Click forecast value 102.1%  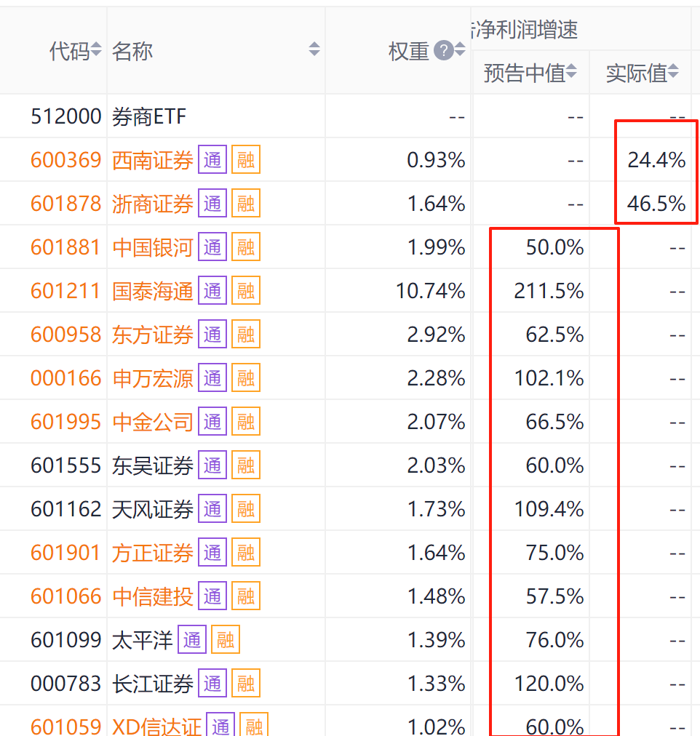(549, 378)
